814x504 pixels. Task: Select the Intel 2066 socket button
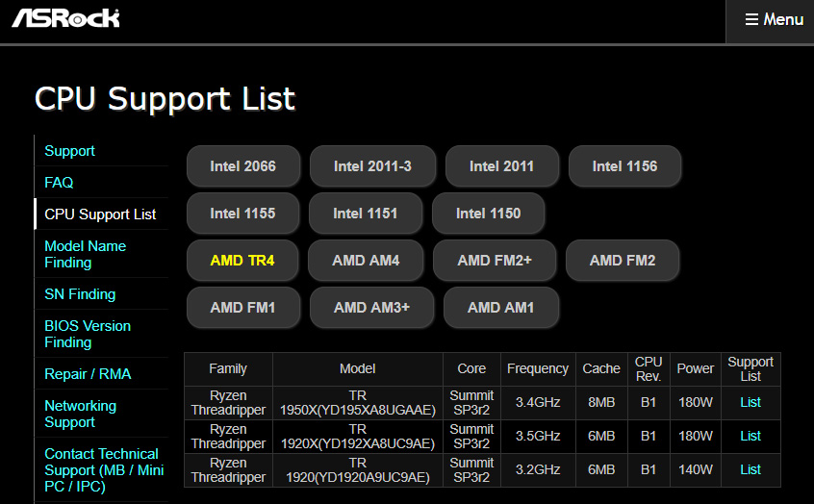click(x=243, y=166)
